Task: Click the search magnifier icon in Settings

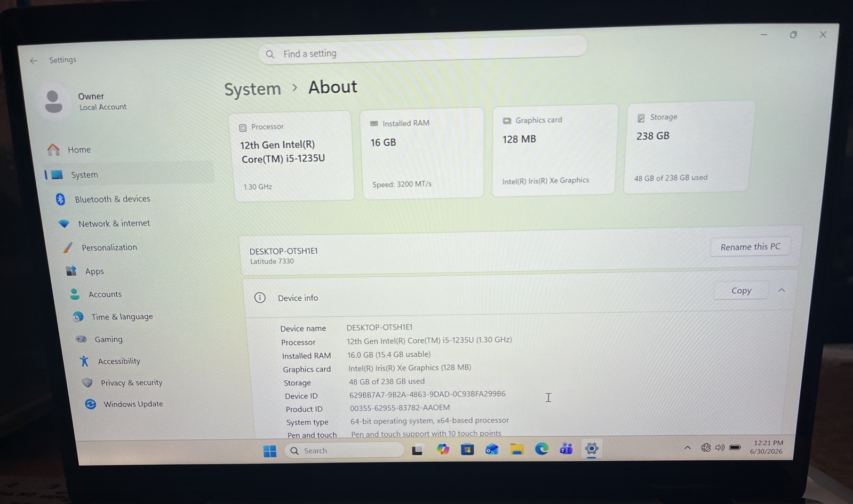Action: coord(270,54)
